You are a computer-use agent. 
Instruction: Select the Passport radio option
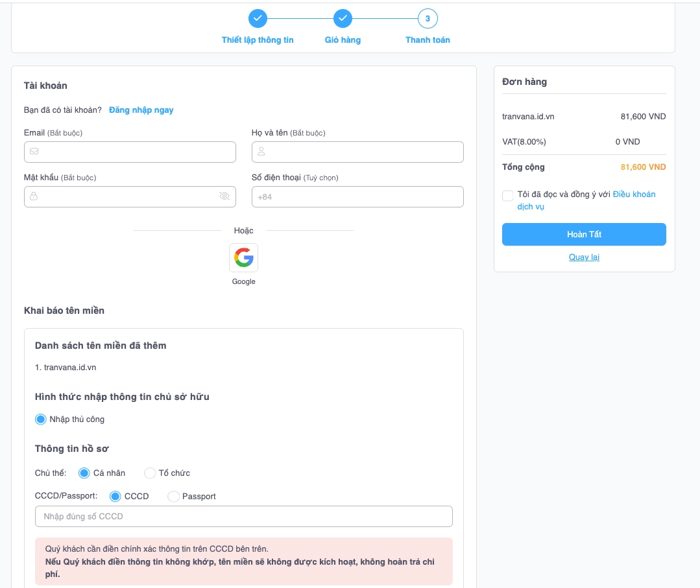click(173, 497)
